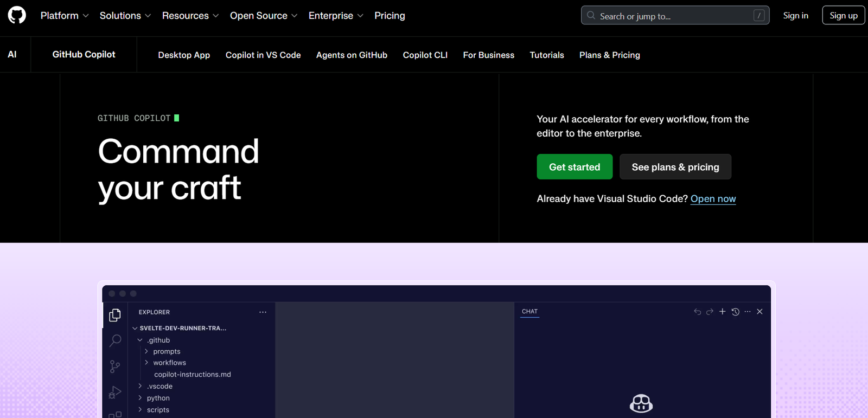Click the magnifier icon in search bar
The image size is (868, 418).
click(591, 16)
